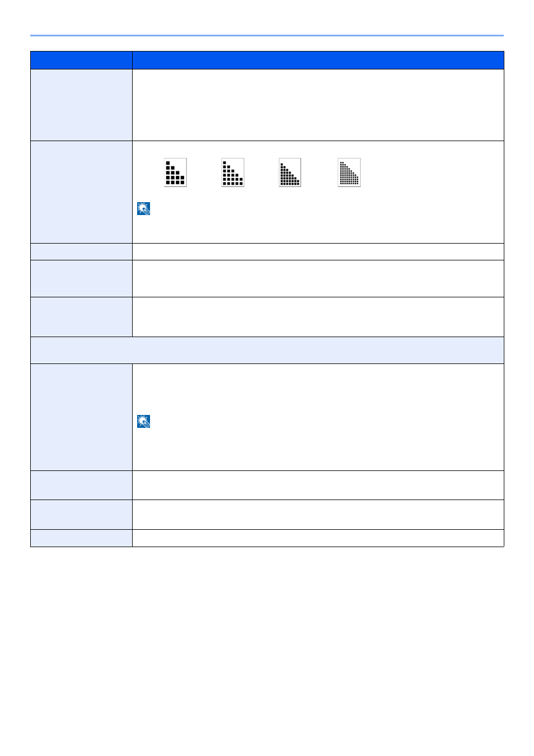534x756 pixels.
Task: Click the label cell just above divider row
Action: point(81,317)
